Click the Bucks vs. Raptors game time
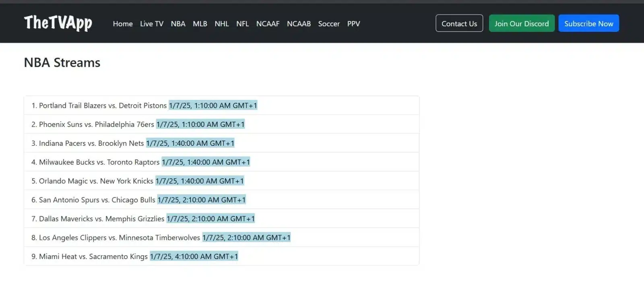644x296 pixels. coord(206,162)
